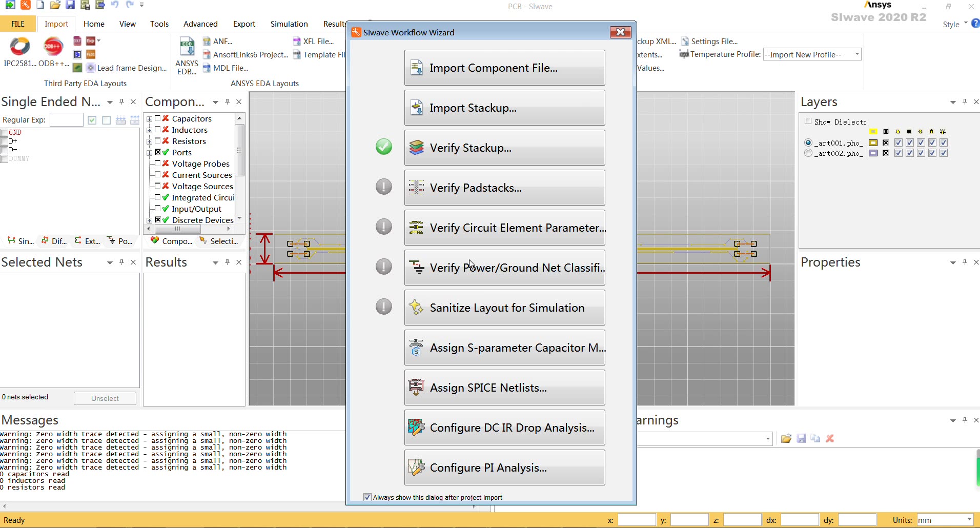Click select-all nets checked icon beside Regular Exp
This screenshot has width=980, height=528.
[x=92, y=120]
